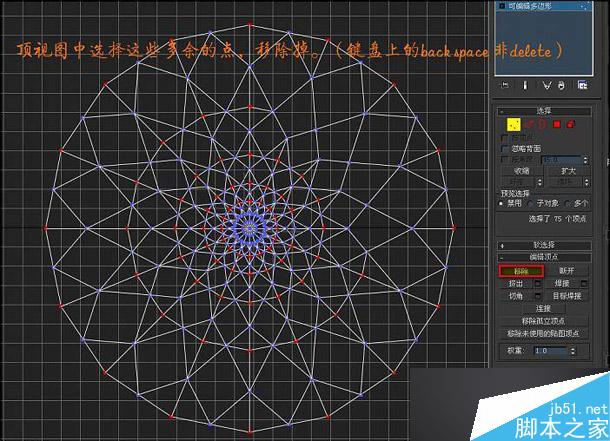Viewport: 610px width, 441px height.
Task: Toggle Show End Result icon
Action: point(525,85)
